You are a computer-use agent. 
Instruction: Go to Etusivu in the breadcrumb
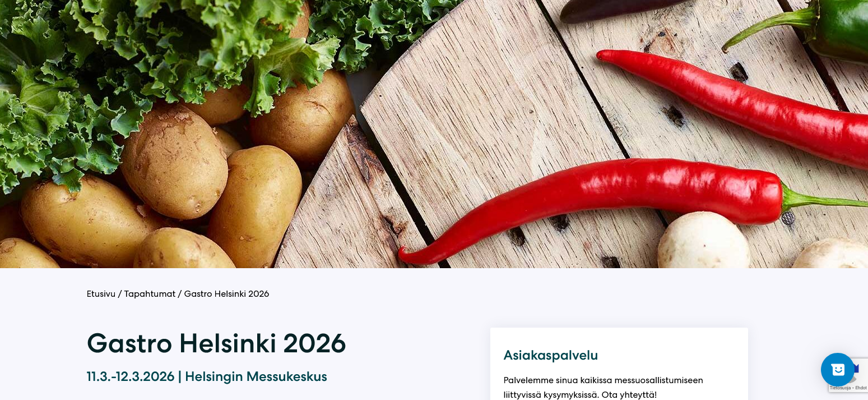101,294
